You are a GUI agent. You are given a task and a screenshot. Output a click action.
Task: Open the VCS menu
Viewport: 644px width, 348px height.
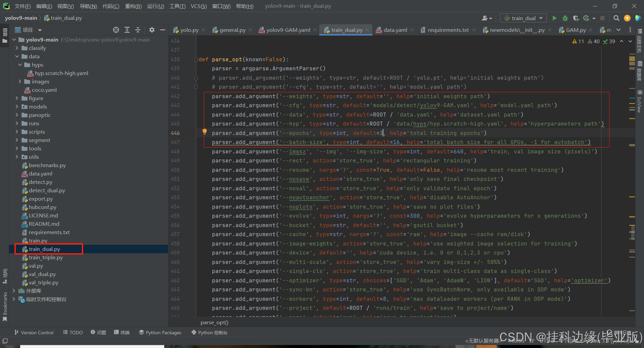199,6
